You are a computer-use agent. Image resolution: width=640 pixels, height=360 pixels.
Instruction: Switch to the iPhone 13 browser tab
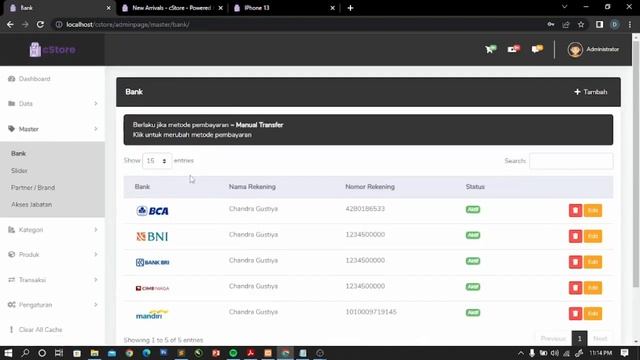tap(284, 8)
